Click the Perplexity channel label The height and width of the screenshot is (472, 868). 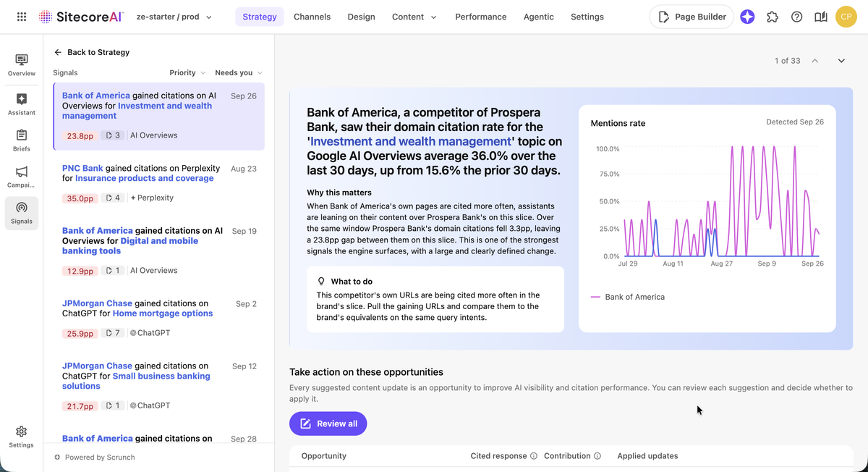coord(152,198)
